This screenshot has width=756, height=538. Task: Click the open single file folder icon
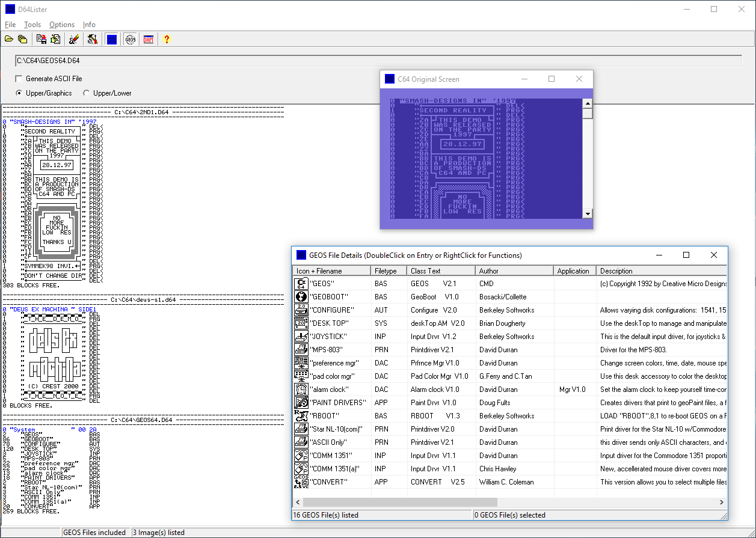tap(9, 40)
